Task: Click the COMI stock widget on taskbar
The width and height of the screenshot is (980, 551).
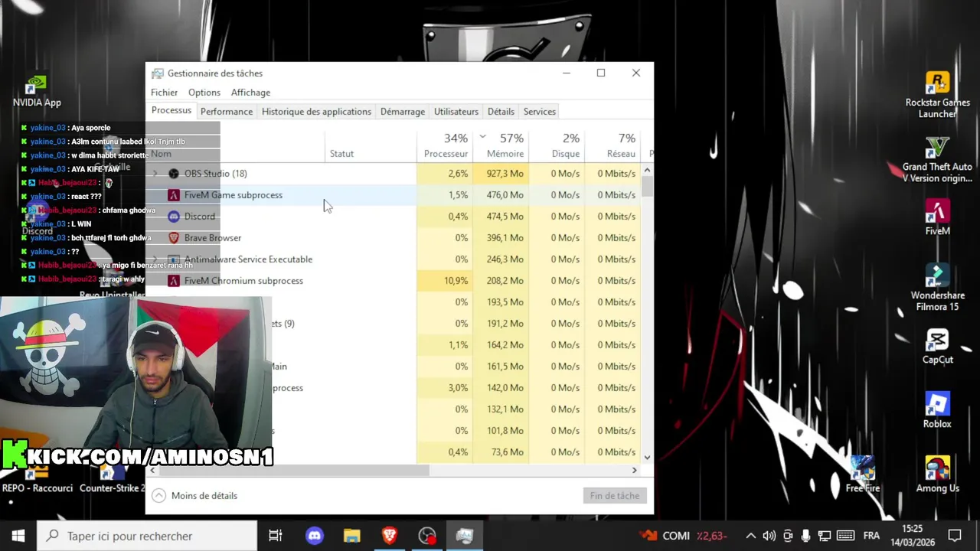Action: (684, 536)
